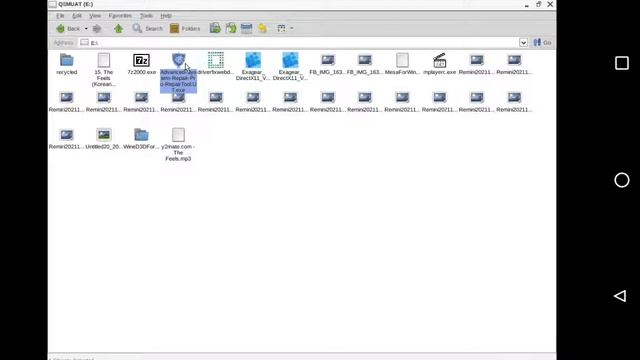640x360 pixels.
Task: Open the Favorites menu
Action: (120, 16)
